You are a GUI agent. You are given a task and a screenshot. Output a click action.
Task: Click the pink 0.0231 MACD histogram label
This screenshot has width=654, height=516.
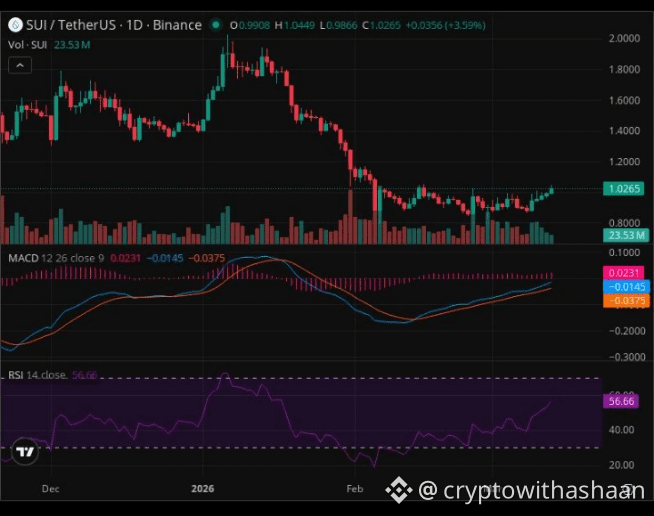point(624,273)
